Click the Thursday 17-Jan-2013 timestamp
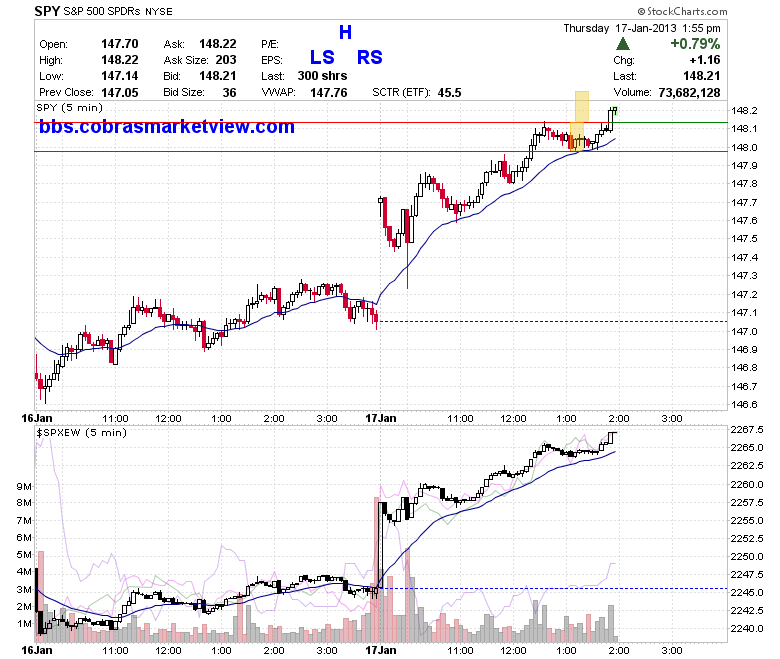 coord(642,28)
